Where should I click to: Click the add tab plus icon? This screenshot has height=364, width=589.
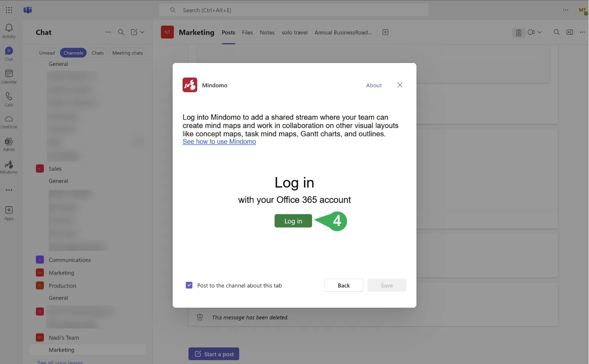point(385,32)
